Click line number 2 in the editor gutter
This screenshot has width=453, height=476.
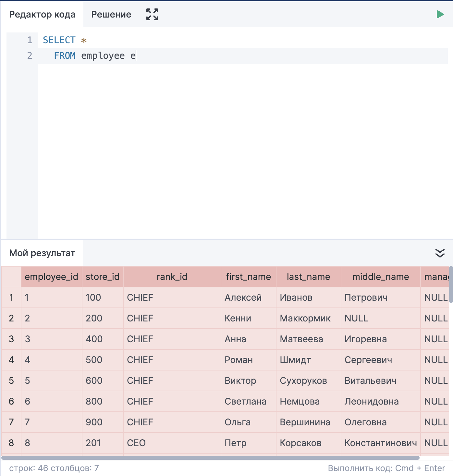pyautogui.click(x=30, y=56)
